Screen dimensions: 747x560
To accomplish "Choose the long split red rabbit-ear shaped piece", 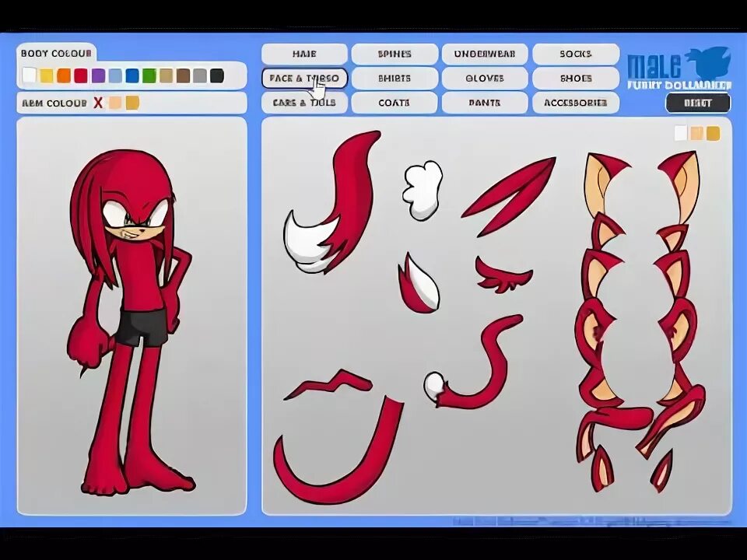I will (510, 195).
